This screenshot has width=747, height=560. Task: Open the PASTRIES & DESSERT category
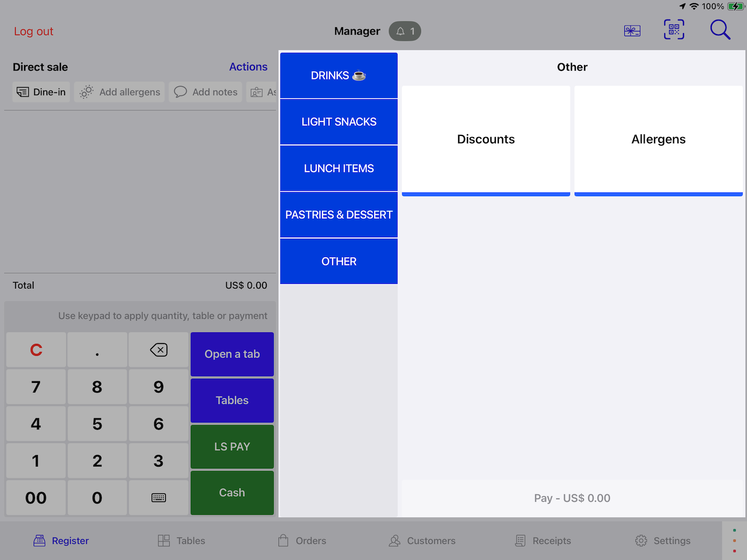click(338, 214)
